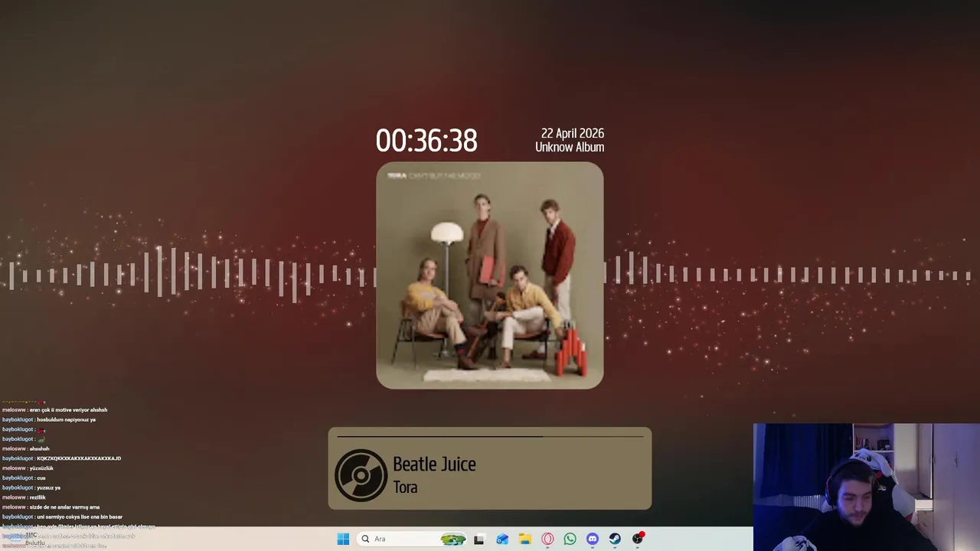Click the "Unknow Album" label
Image resolution: width=980 pixels, height=551 pixels.
point(570,148)
